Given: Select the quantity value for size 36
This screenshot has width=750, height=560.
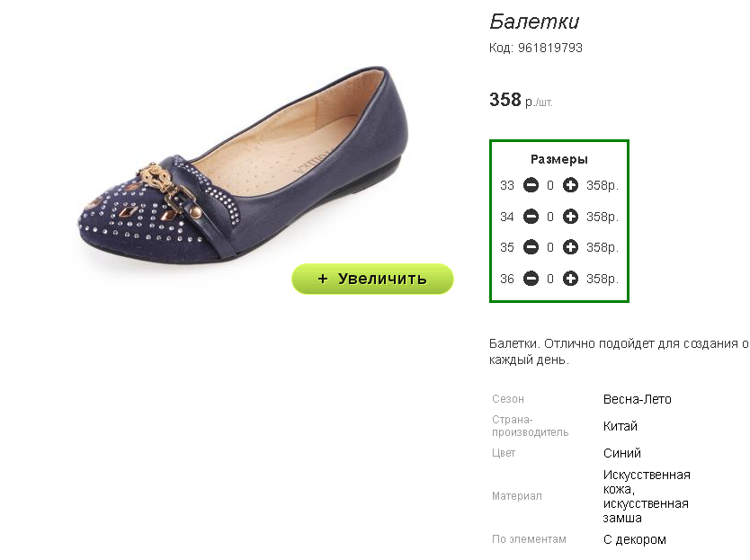Looking at the screenshot, I should tap(550, 279).
